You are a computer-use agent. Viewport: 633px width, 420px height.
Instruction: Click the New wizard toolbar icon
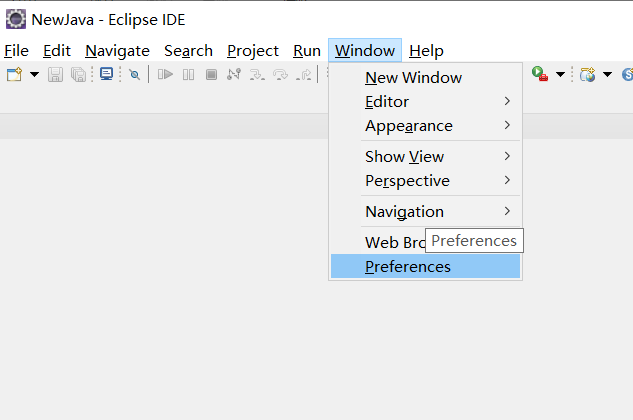pyautogui.click(x=14, y=74)
